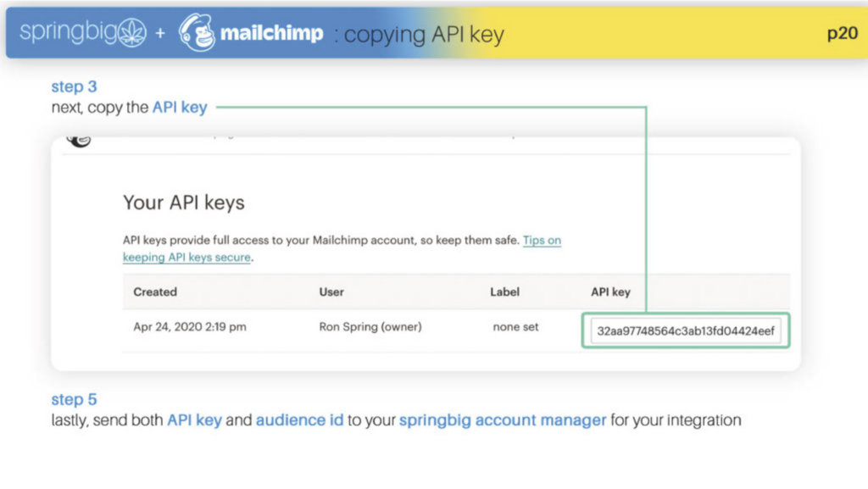This screenshot has height=489, width=868.
Task: Click the Created column header
Action: pyautogui.click(x=155, y=292)
